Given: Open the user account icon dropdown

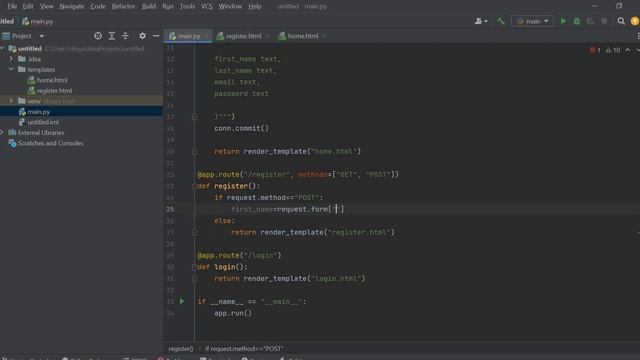Looking at the screenshot, I should click(481, 21).
